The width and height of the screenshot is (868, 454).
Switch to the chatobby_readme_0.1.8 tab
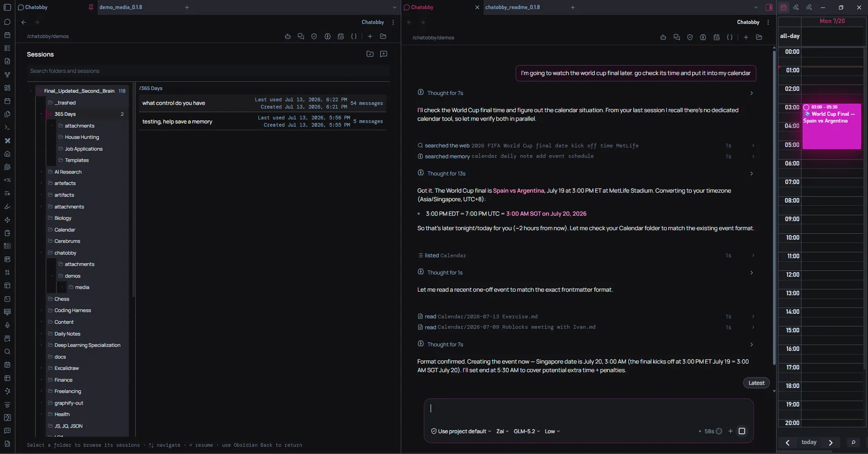512,7
